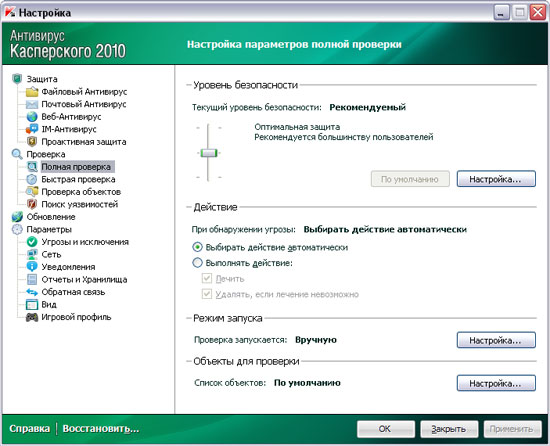Click the Полная проверка icon
Image resolution: width=550 pixels, height=446 pixels.
32,167
